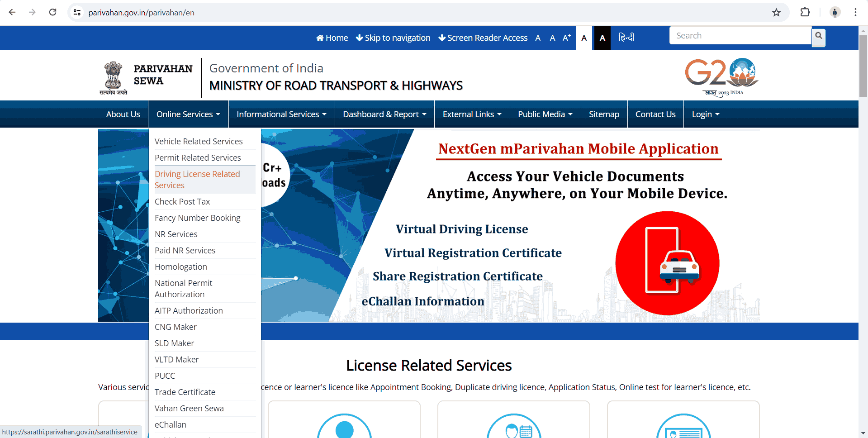
Task: Expand External Links menu
Action: (x=472, y=114)
